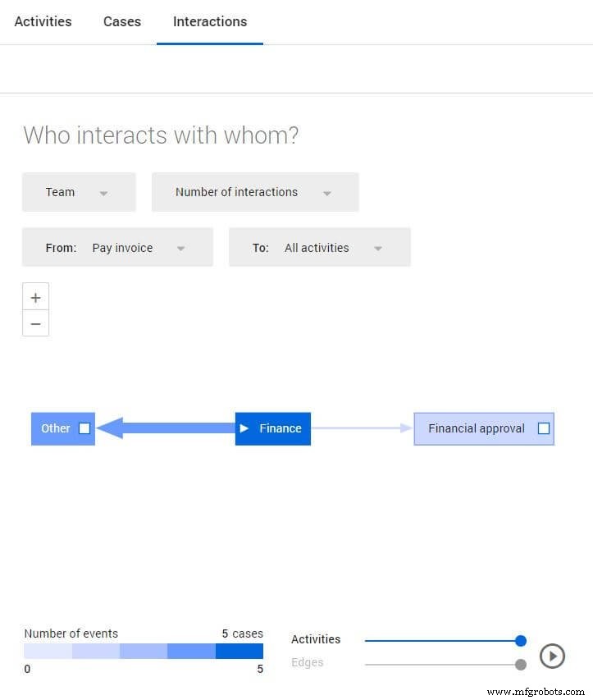Select the Financial approval node label
Viewport: 593px width, 700px height.
[476, 428]
